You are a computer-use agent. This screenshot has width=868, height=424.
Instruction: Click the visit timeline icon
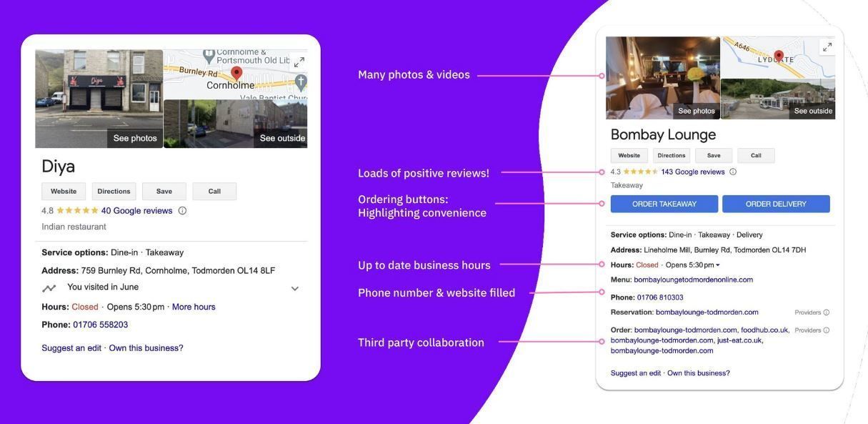point(49,288)
